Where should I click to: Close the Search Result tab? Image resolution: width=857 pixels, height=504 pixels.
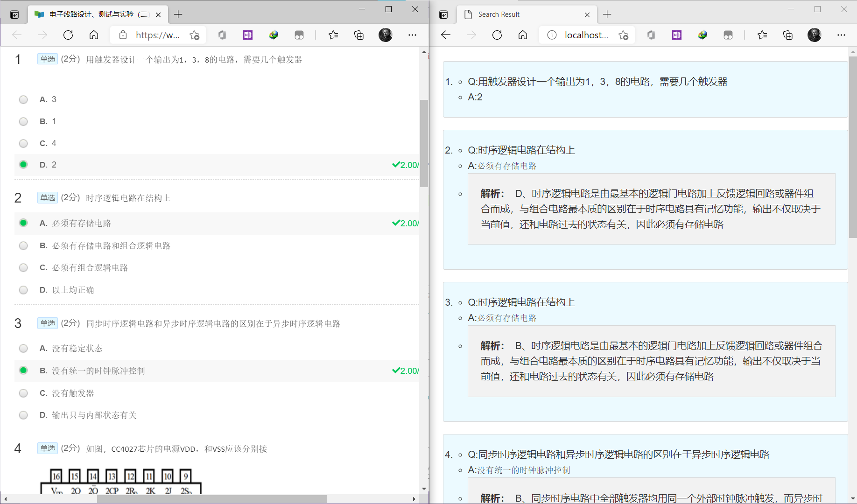587,14
